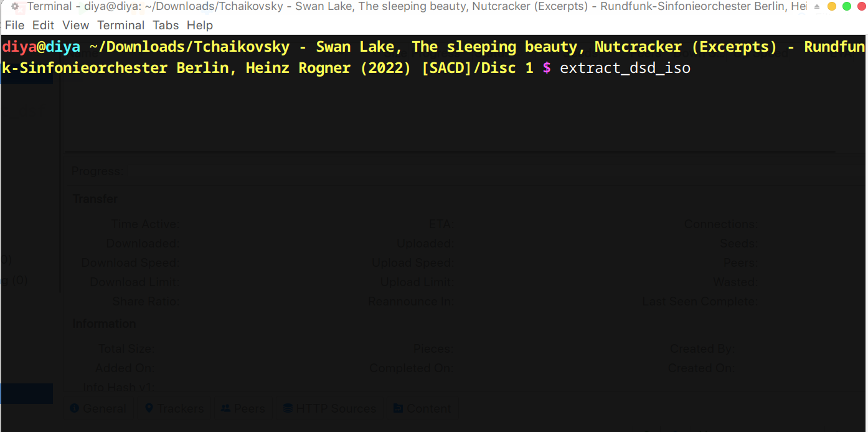Select HTTP Sources tab in background torrent window
The width and height of the screenshot is (868, 432).
pos(330,409)
